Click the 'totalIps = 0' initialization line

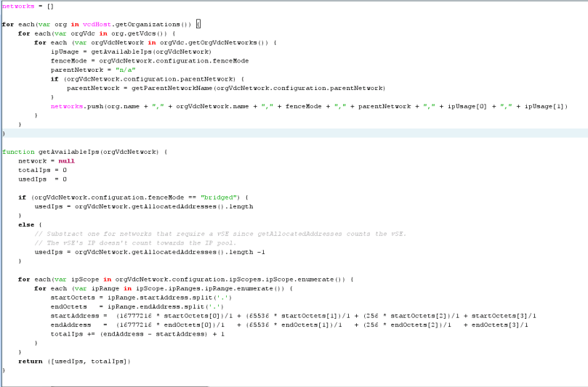click(x=42, y=170)
